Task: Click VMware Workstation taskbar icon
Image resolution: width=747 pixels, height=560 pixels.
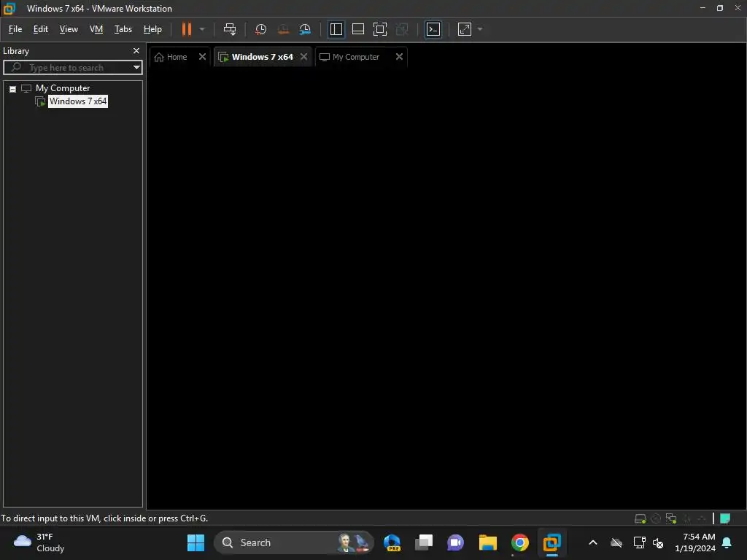Action: pos(551,542)
